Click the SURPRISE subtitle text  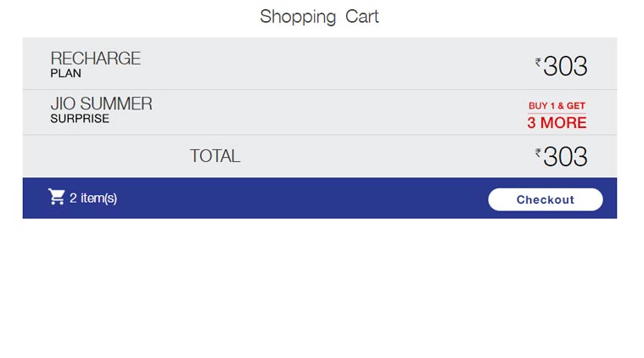pyautogui.click(x=80, y=119)
